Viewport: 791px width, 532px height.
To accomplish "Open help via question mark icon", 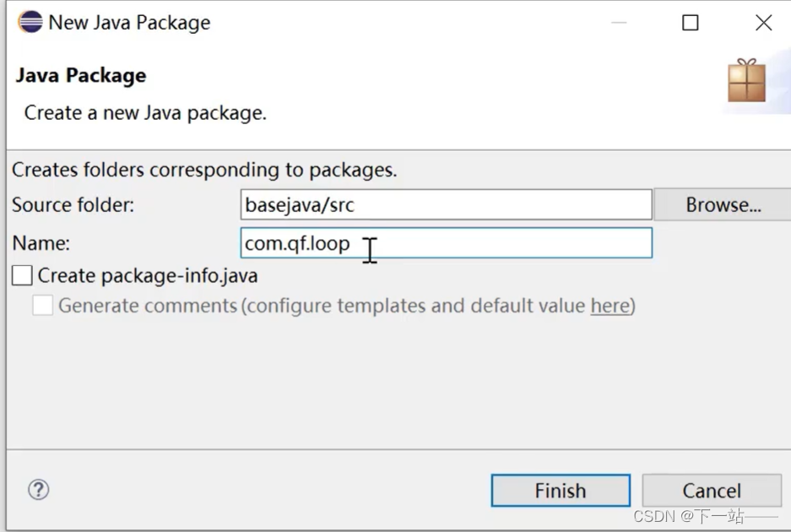I will pos(39,489).
